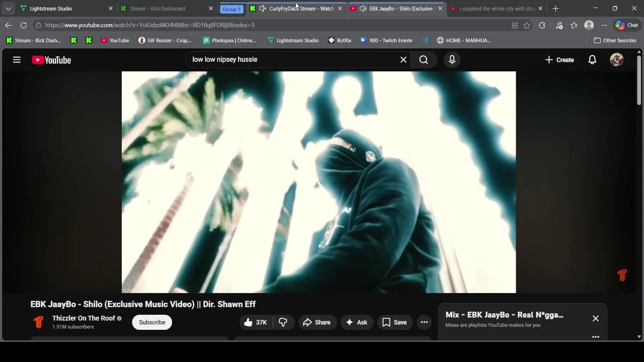Open HOME - MANHUA bookmark
This screenshot has height=362, width=644.
464,40
